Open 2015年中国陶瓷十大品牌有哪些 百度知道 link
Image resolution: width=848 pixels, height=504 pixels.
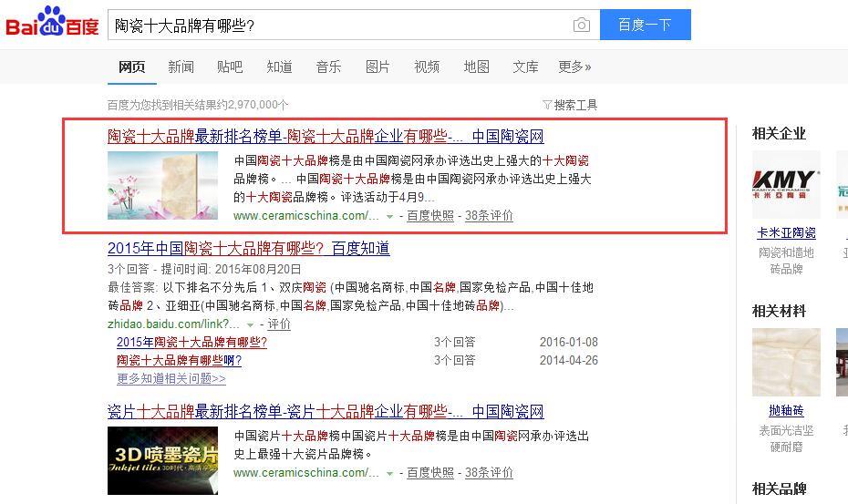click(249, 248)
